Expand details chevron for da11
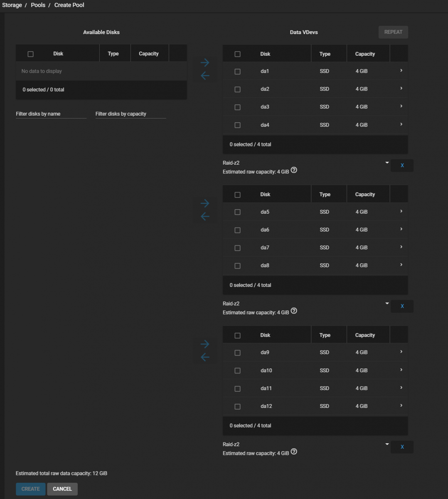This screenshot has width=448, height=499. (x=401, y=388)
